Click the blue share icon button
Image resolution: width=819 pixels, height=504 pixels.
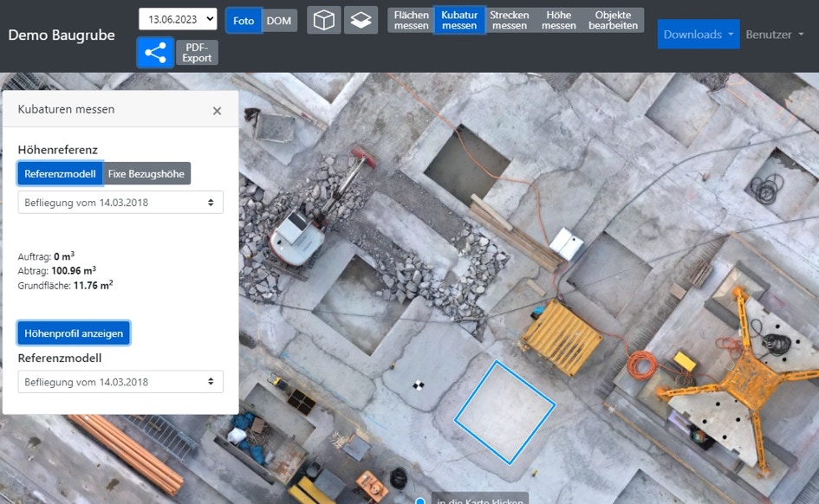pos(155,53)
